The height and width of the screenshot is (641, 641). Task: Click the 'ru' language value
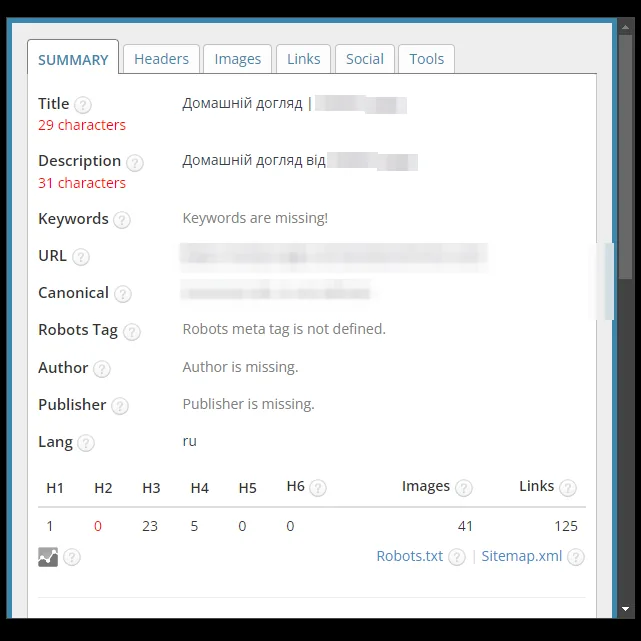coord(189,442)
